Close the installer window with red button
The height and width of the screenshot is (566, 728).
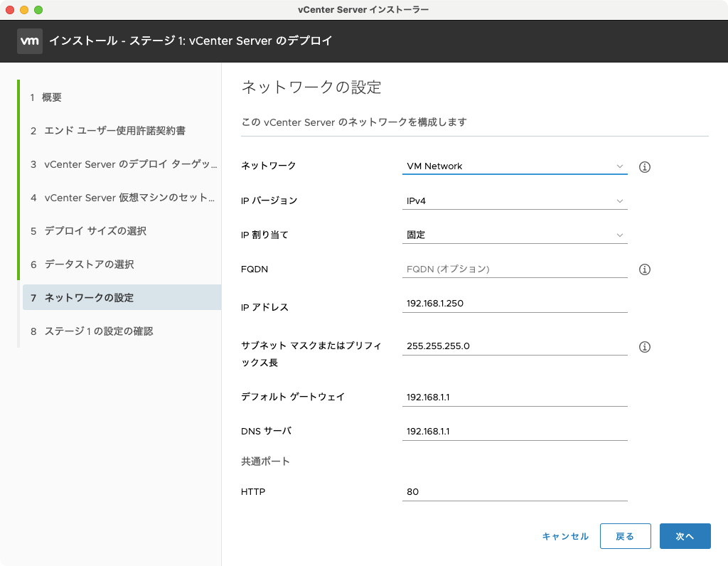tap(10, 10)
